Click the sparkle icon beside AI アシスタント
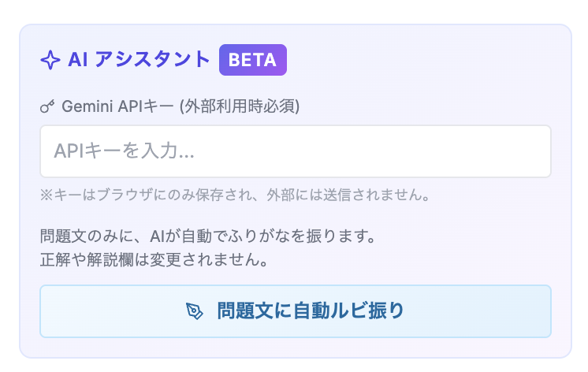The height and width of the screenshot is (372, 588). (50, 61)
